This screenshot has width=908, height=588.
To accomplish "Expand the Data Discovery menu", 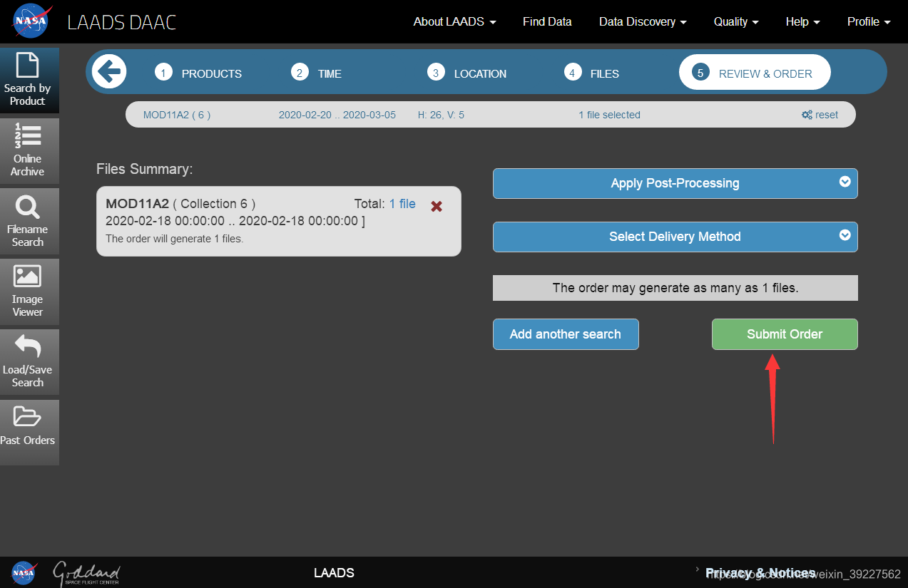I will coord(643,21).
